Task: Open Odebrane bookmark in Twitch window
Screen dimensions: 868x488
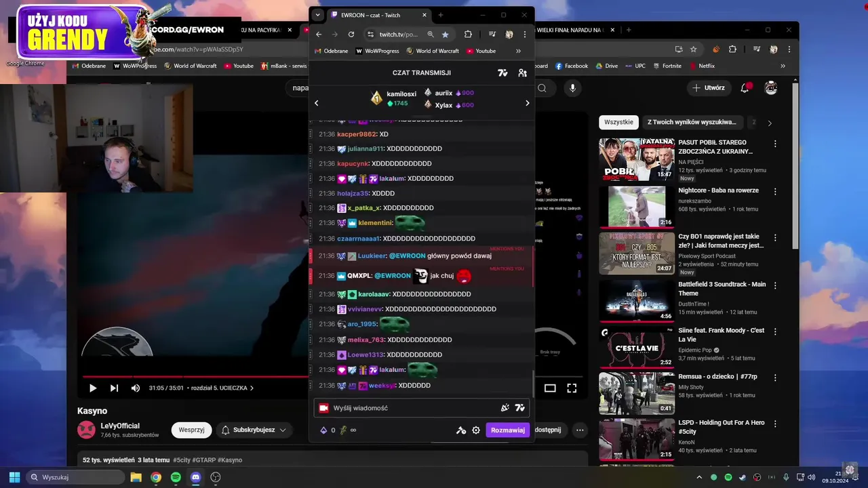Action: click(331, 51)
